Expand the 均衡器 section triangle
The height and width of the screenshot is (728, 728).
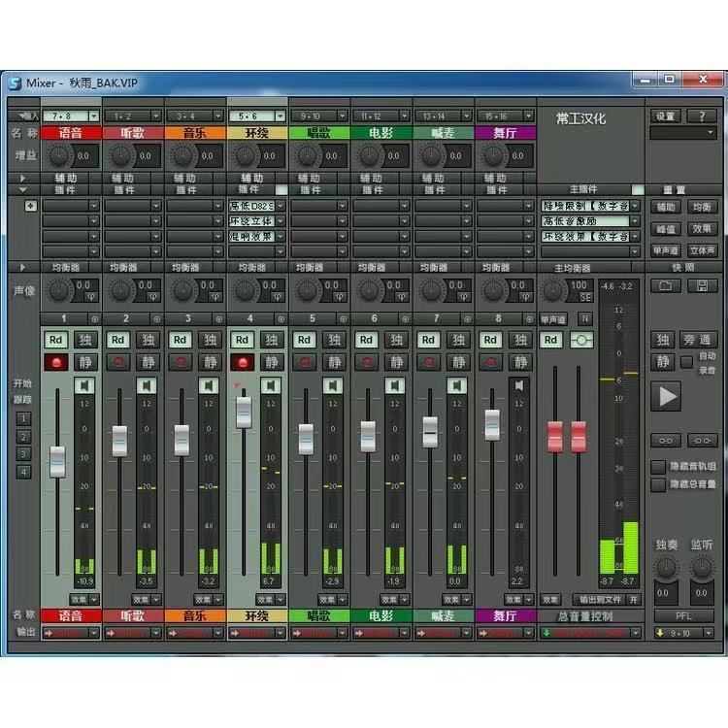(x=22, y=267)
